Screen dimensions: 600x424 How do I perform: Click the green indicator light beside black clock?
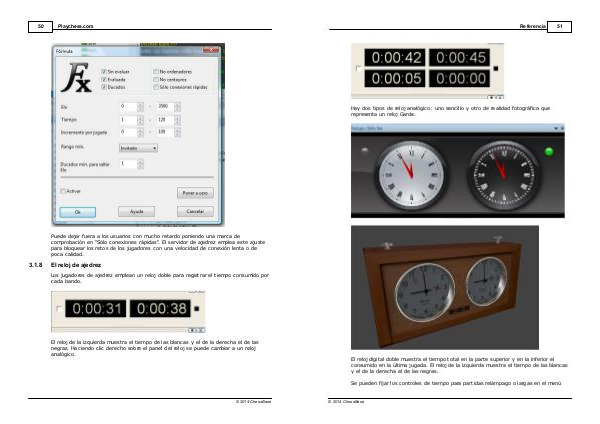549,152
